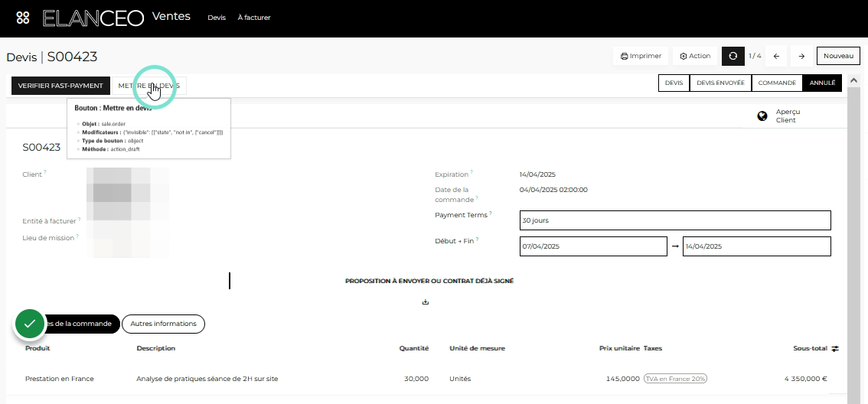868x404 pixels.
Task: Click the Aperçu Client globe icon
Action: click(x=762, y=116)
